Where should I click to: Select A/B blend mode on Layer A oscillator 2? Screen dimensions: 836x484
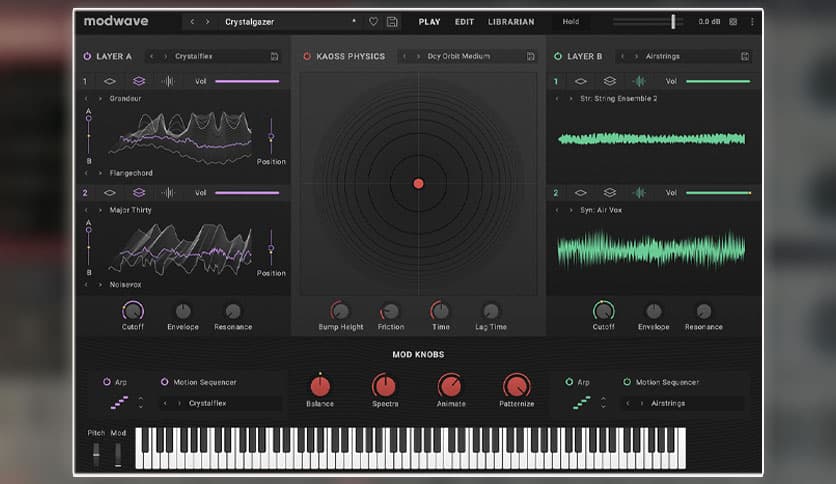139,193
